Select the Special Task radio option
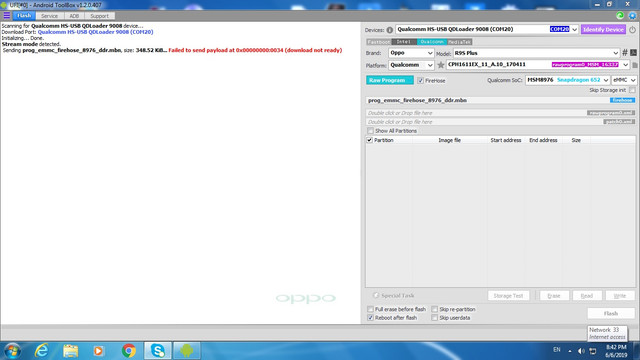The height and width of the screenshot is (360, 640). 376,295
